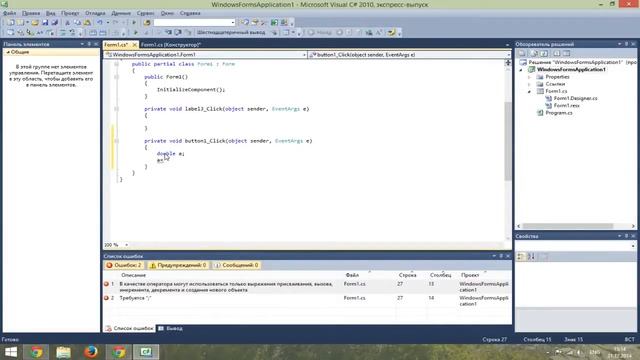The image size is (640, 360).
Task: Collapse the WindowsFormsApplication1 project node
Action: (521, 70)
